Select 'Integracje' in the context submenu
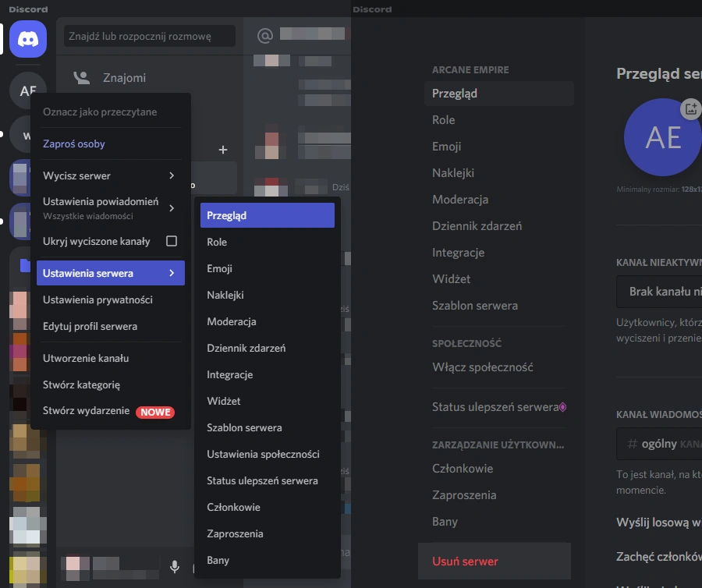 268,374
